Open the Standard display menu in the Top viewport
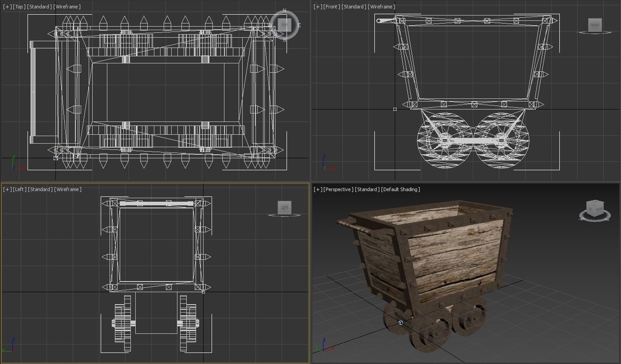 pos(39,7)
